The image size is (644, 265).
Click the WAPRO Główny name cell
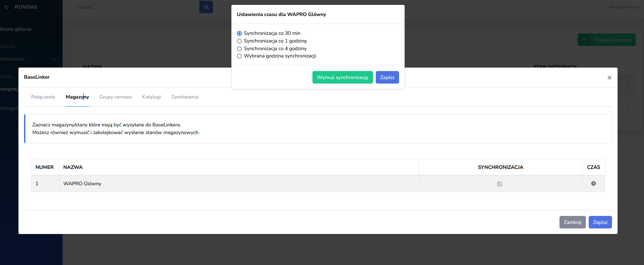click(x=239, y=184)
